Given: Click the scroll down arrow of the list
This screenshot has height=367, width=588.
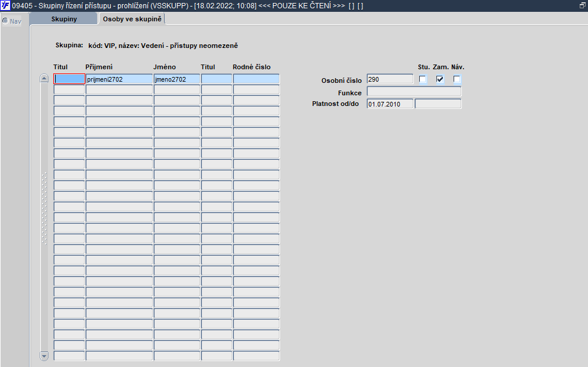Looking at the screenshot, I should (44, 356).
